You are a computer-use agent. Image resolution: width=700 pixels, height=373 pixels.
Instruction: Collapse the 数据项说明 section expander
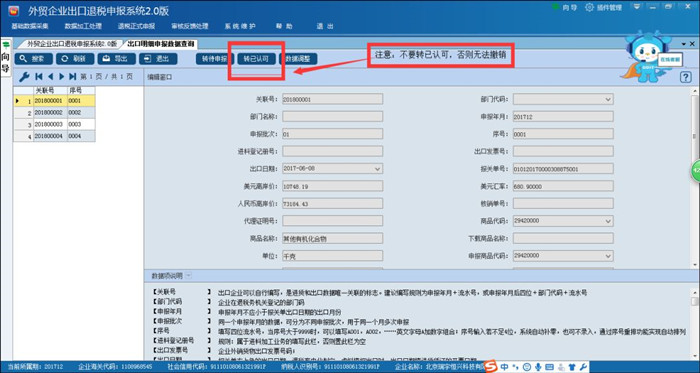[188, 275]
